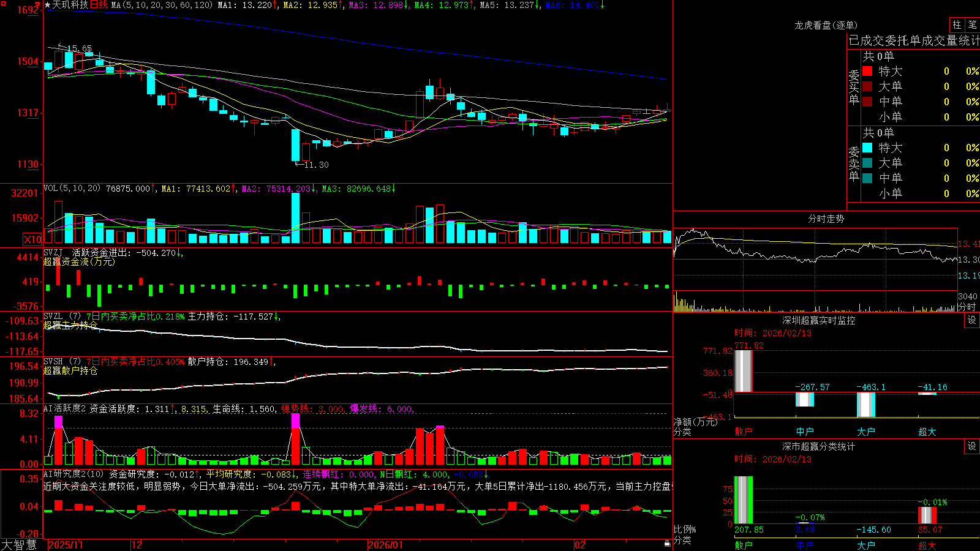The width and height of the screenshot is (980, 551).
Task: Click the 主力持仓: -117.527 value
Action: 232,317
